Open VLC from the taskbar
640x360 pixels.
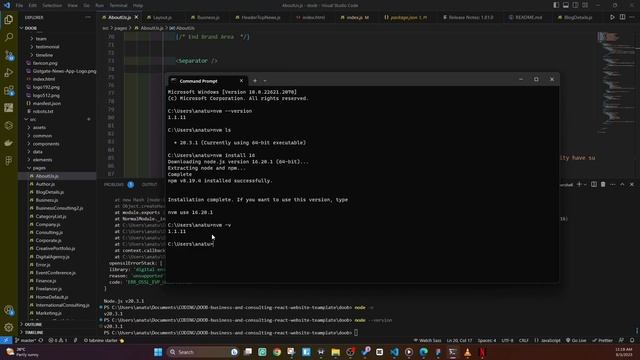click(x=467, y=352)
